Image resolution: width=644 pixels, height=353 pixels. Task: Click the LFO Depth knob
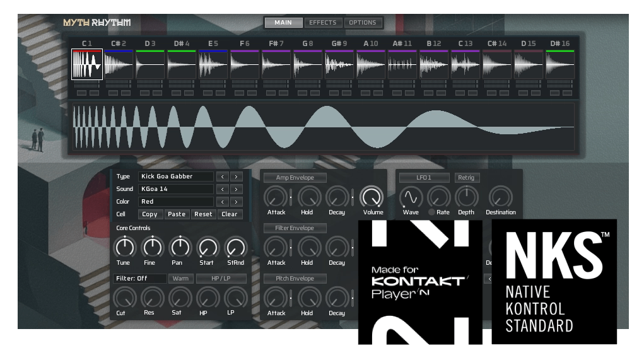[x=467, y=197]
